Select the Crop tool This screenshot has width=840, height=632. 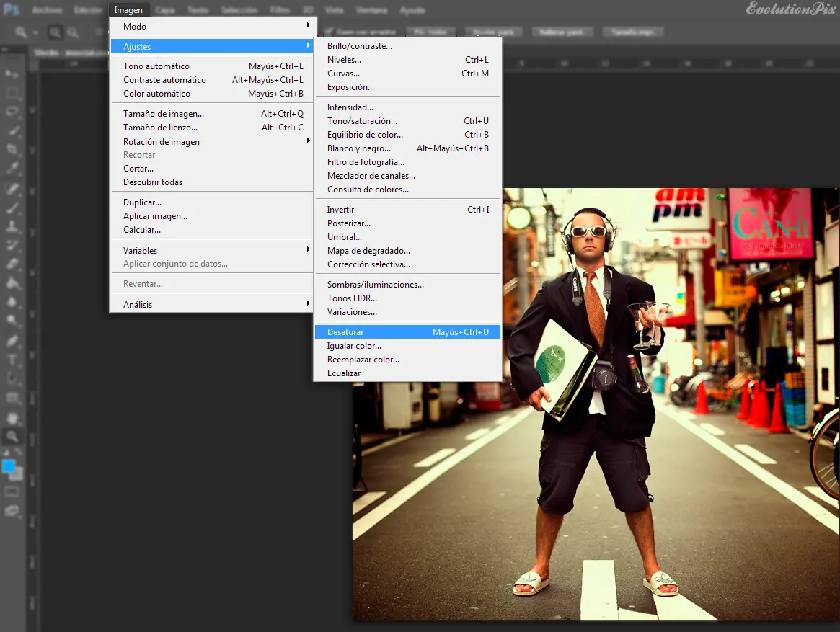click(x=12, y=149)
